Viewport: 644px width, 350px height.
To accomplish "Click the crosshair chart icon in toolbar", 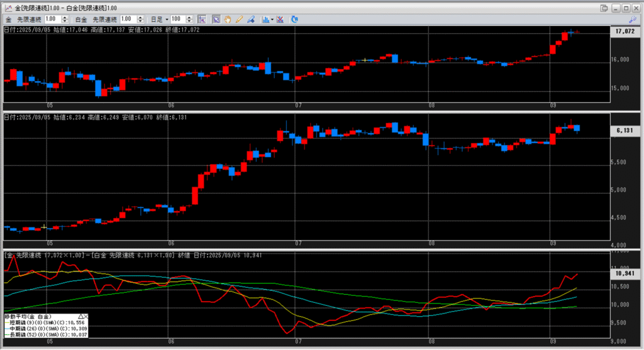I will pyautogui.click(x=201, y=19).
